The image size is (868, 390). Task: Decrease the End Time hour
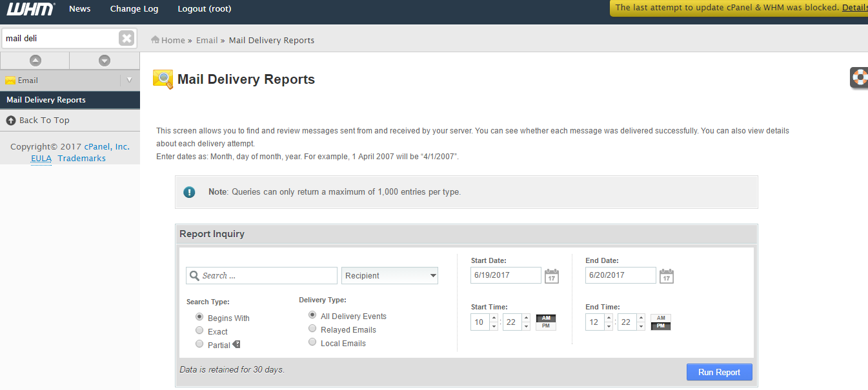(609, 326)
